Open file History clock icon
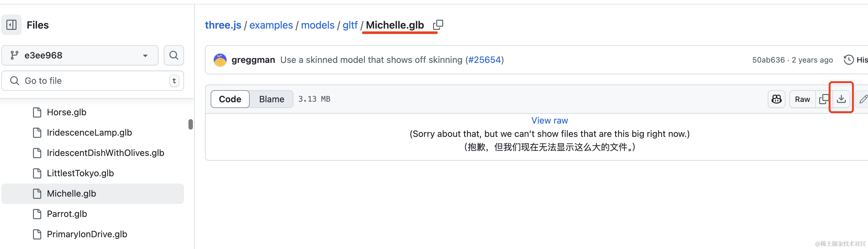Viewport: 868px width, 249px height. pyautogui.click(x=848, y=60)
